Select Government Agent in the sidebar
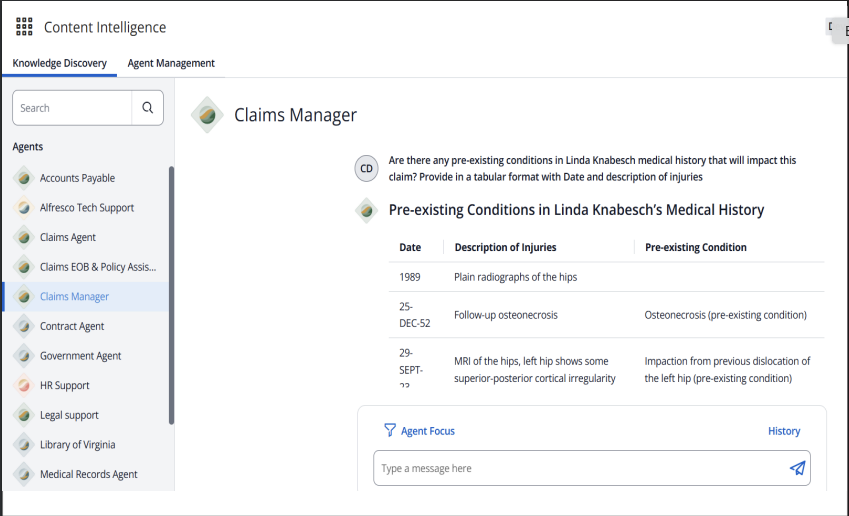Image resolution: width=849 pixels, height=516 pixels. point(80,356)
